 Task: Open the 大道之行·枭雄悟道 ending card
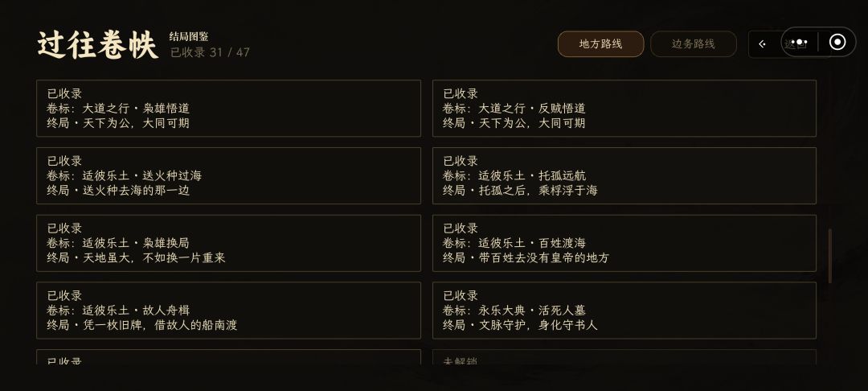(228, 108)
